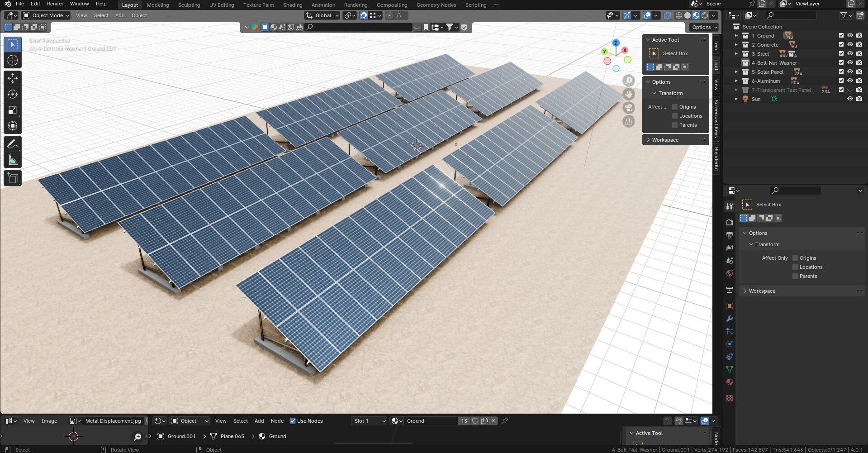The width and height of the screenshot is (868, 453).
Task: Open the Object Mode dropdown
Action: pos(46,15)
